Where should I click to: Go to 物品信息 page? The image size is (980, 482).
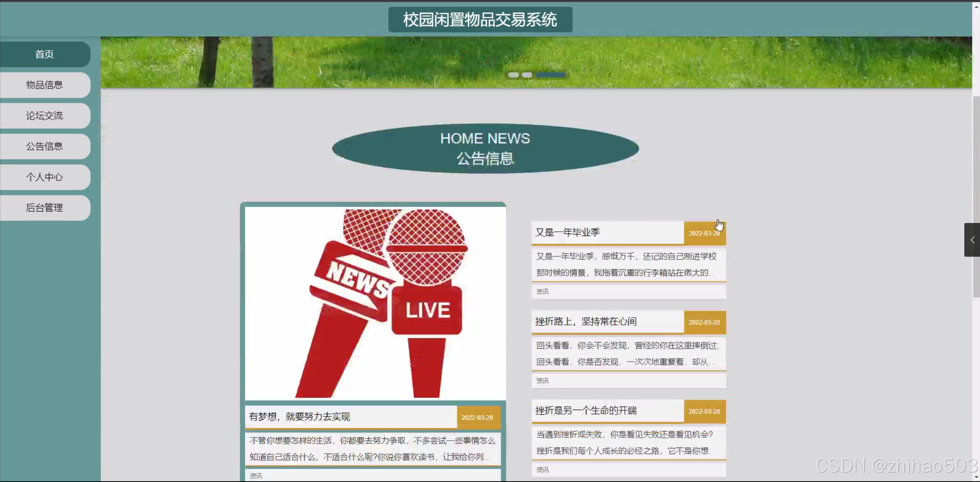44,85
